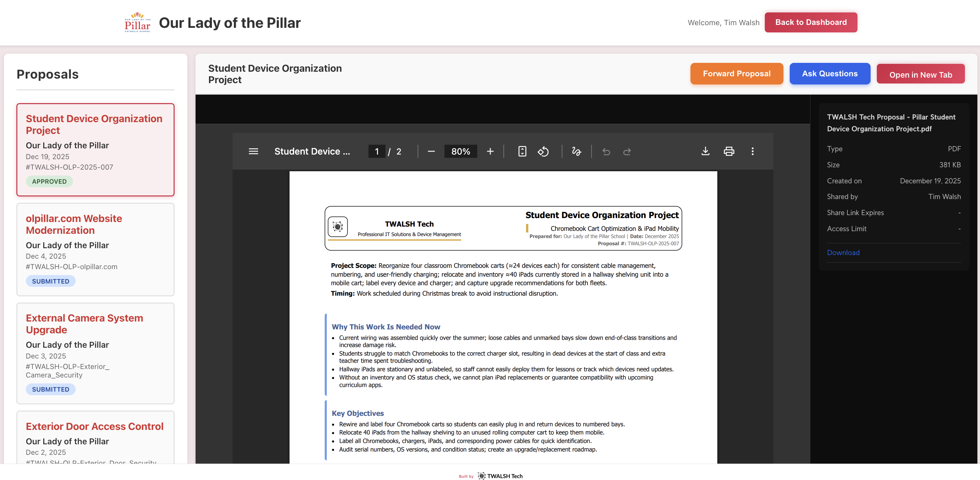This screenshot has width=980, height=480.
Task: Select the olpillar.com Website Modernization proposal
Action: pyautogui.click(x=95, y=249)
